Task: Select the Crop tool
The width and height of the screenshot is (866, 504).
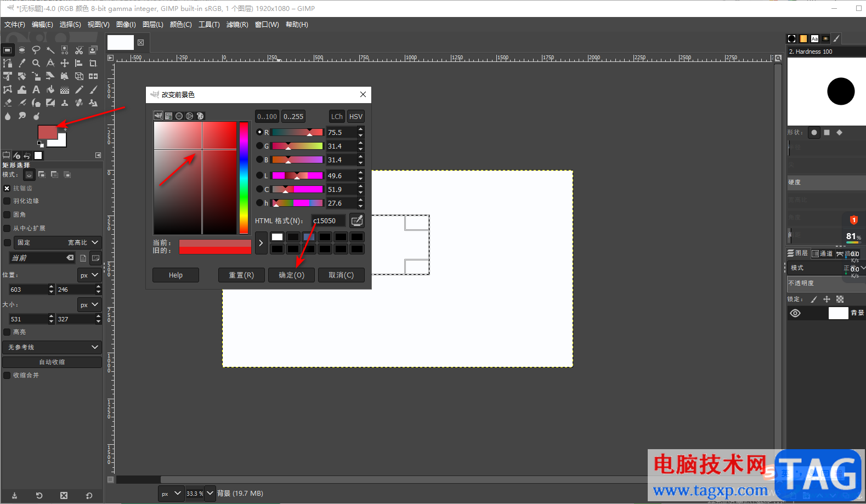Action: pos(93,63)
